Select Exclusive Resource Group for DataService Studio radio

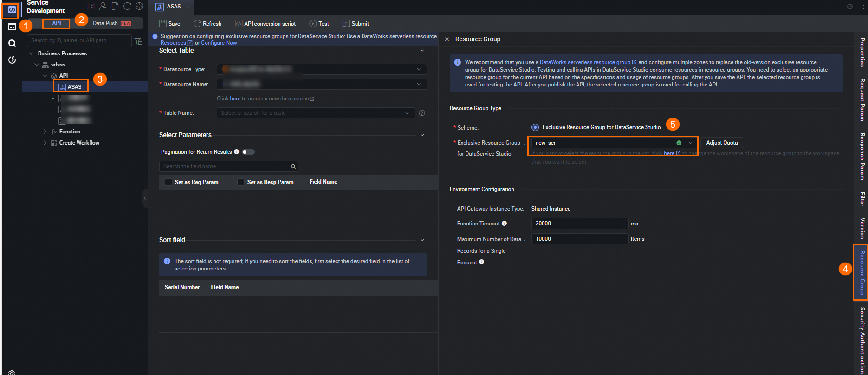[535, 127]
